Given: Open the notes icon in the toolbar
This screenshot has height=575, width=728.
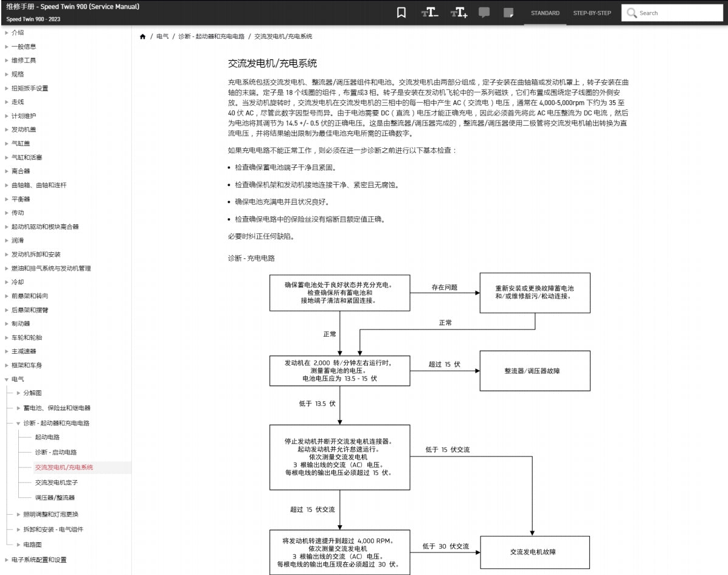Looking at the screenshot, I should [508, 12].
